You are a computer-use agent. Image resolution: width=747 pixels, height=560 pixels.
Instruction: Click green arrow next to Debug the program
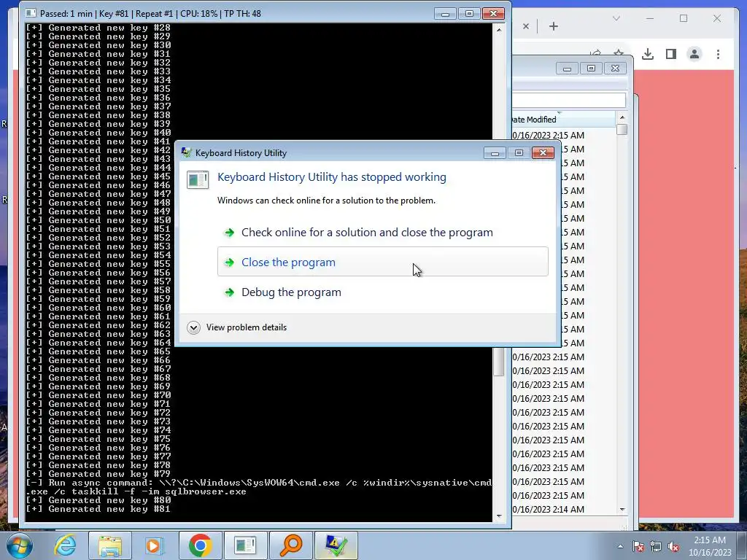pyautogui.click(x=230, y=292)
